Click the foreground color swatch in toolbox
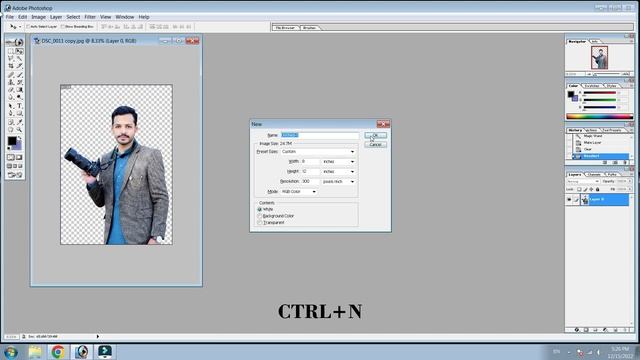This screenshot has width=640, height=360. click(x=11, y=141)
